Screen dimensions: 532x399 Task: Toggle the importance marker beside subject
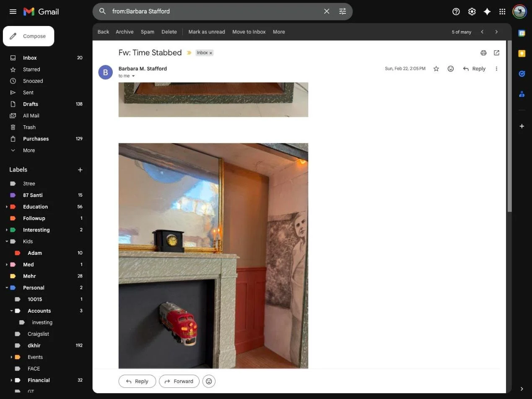tap(189, 53)
